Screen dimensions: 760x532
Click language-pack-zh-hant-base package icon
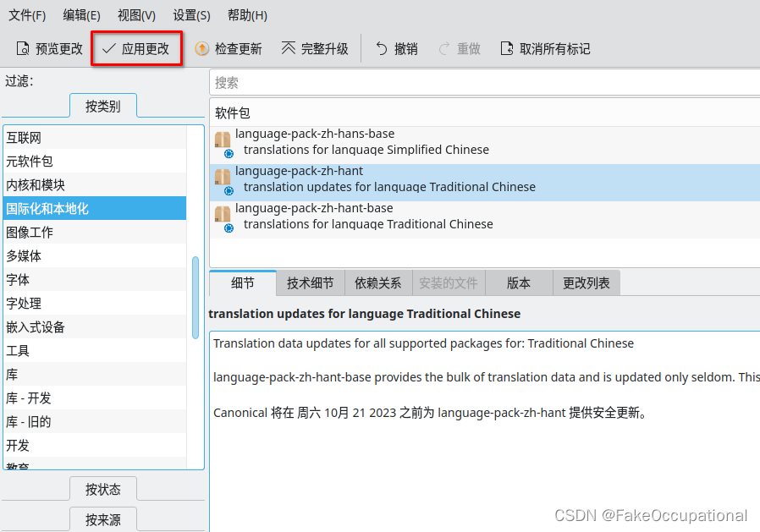[x=223, y=218]
